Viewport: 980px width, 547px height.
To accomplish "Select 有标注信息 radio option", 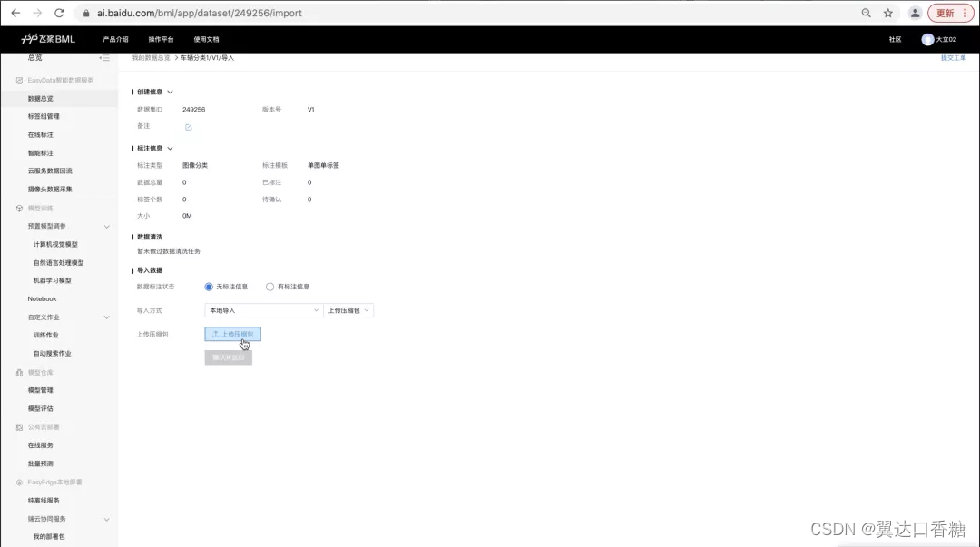I will (x=269, y=287).
